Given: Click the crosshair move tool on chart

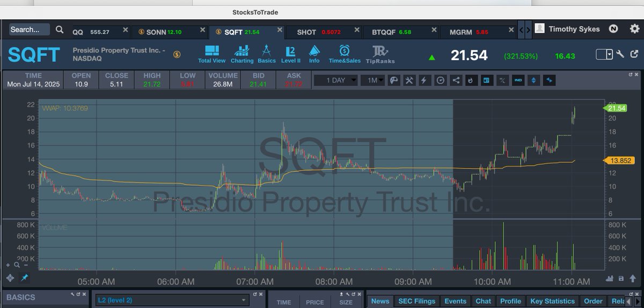Looking at the screenshot, I should 10,277.
